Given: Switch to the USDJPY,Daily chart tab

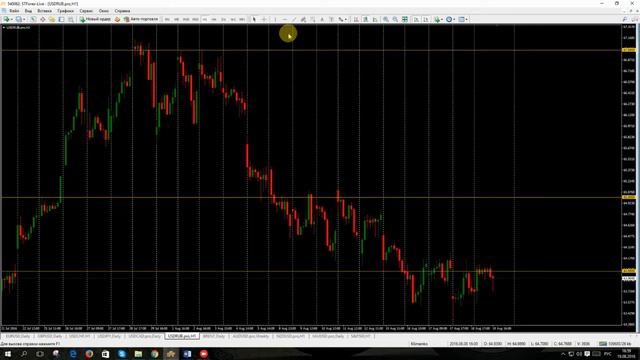Looking at the screenshot, I should 109,336.
